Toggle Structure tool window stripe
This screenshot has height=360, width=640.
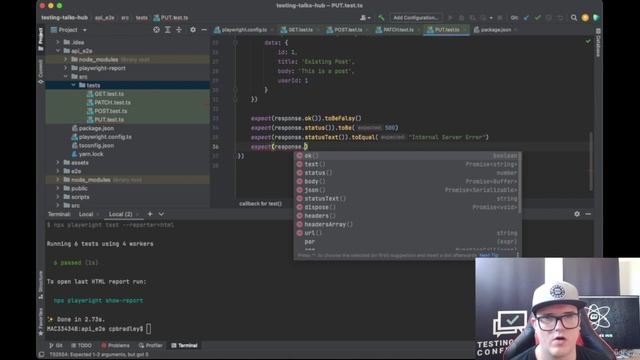point(40,284)
